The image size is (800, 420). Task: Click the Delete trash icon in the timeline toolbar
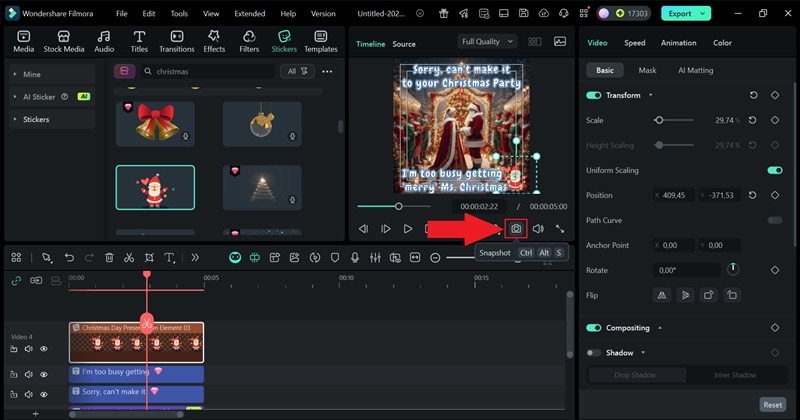pyautogui.click(x=109, y=258)
